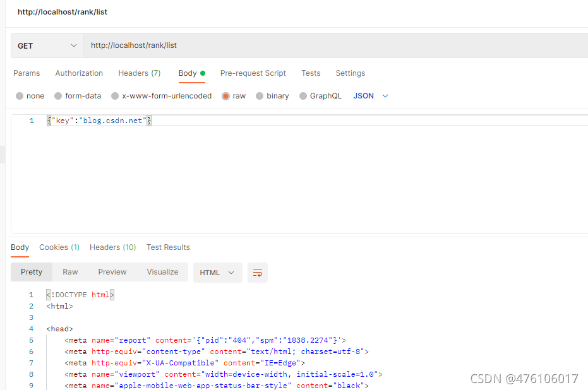588x390 pixels.
Task: Open the HTML response format dropdown
Action: tap(217, 273)
